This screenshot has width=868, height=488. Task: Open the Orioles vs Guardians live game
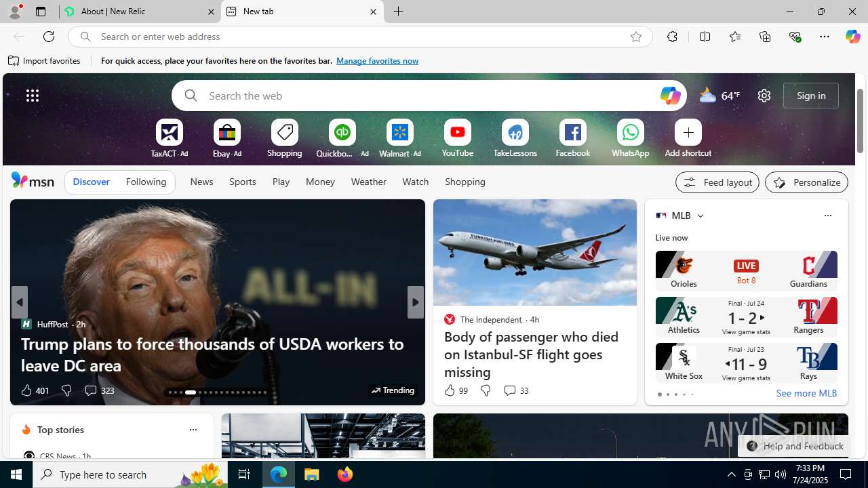tap(746, 270)
